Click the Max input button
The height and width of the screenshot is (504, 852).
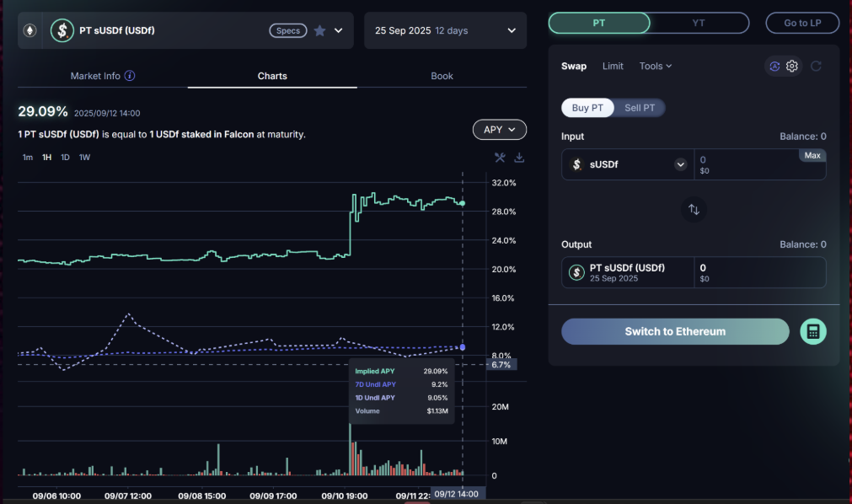812,155
